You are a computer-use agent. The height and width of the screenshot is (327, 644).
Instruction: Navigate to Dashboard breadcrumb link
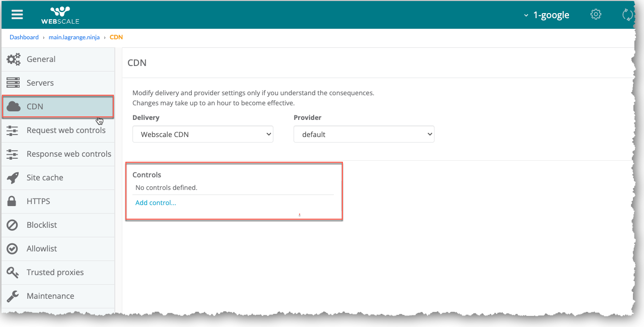pyautogui.click(x=24, y=37)
